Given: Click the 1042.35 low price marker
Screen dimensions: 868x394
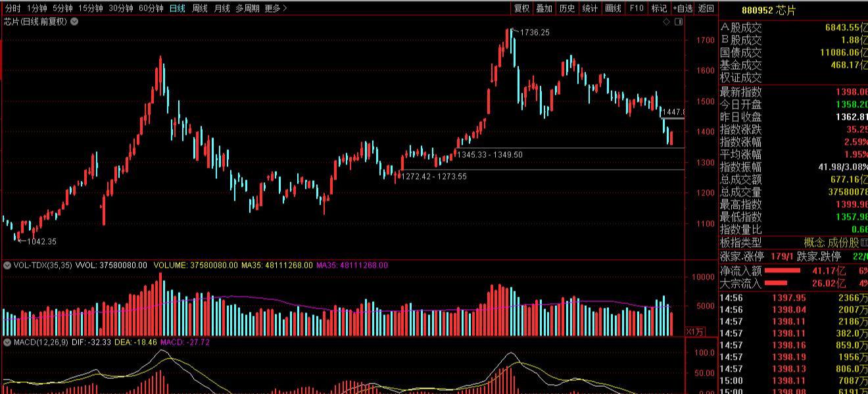Looking at the screenshot, I should coord(41,241).
